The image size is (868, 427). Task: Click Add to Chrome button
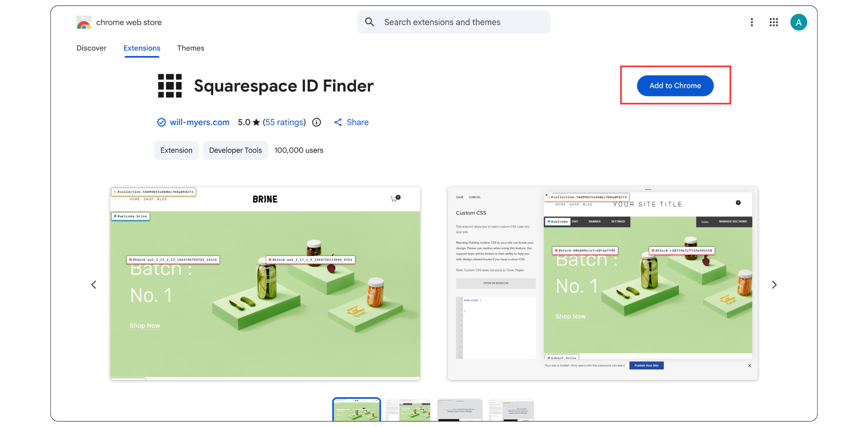click(x=675, y=86)
